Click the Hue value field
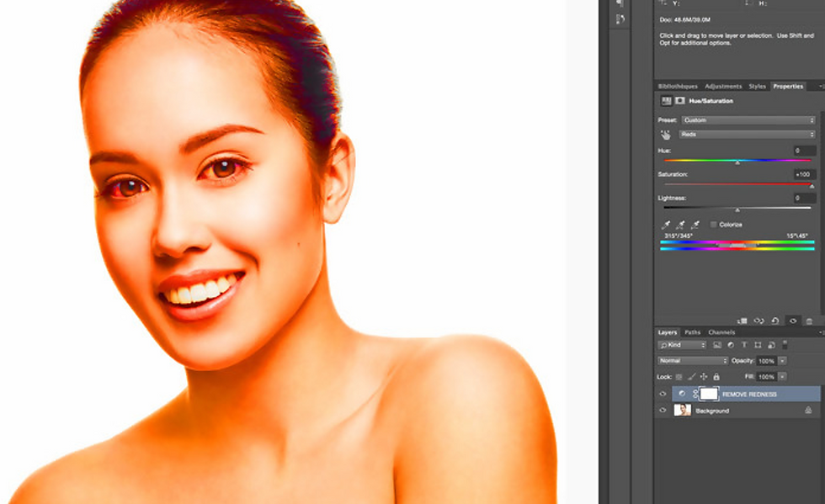Image resolution: width=825 pixels, height=504 pixels. 805,151
